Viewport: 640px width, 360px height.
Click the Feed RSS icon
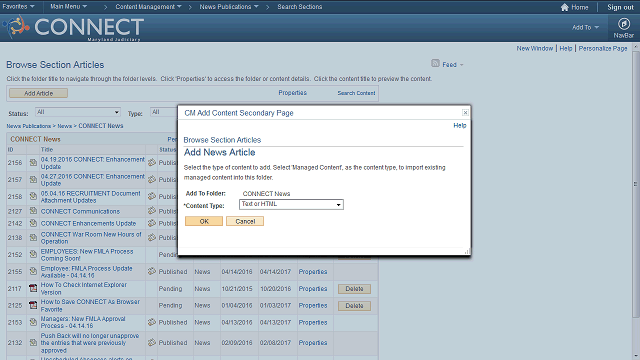click(435, 63)
